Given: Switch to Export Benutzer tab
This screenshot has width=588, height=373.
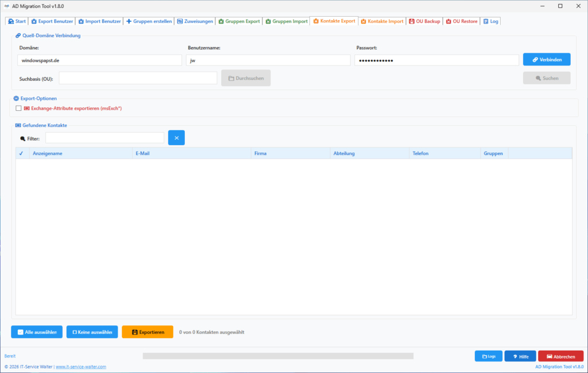Looking at the screenshot, I should [52, 21].
